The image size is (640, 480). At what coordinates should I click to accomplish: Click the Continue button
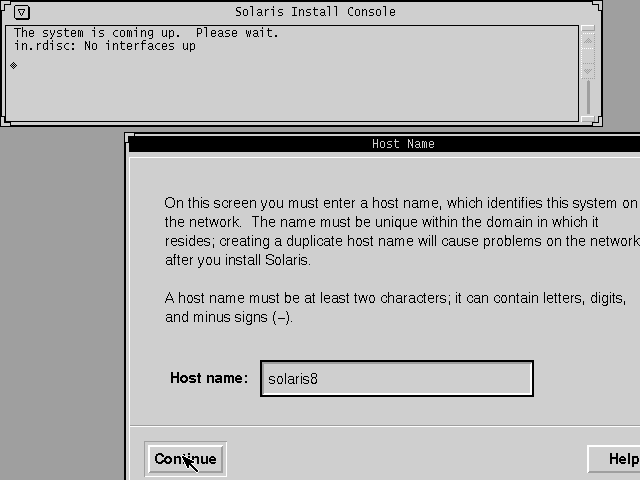185,459
